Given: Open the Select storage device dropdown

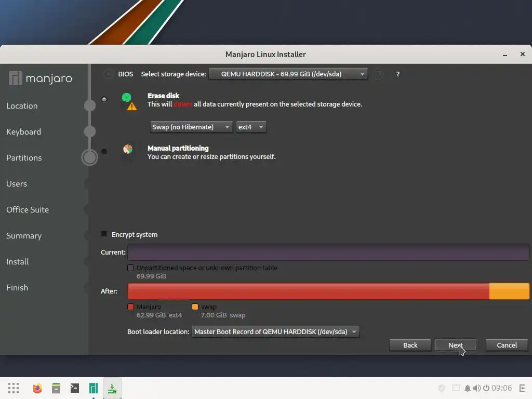Looking at the screenshot, I should (x=288, y=74).
